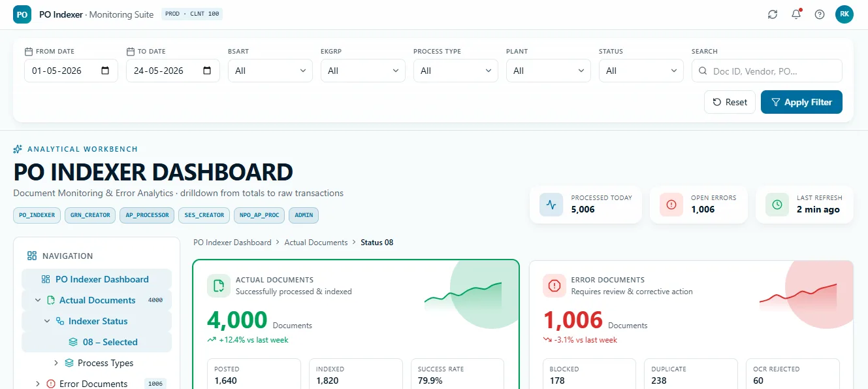This screenshot has width=868, height=389.
Task: Click the 4,000 documents count
Action: [237, 320]
